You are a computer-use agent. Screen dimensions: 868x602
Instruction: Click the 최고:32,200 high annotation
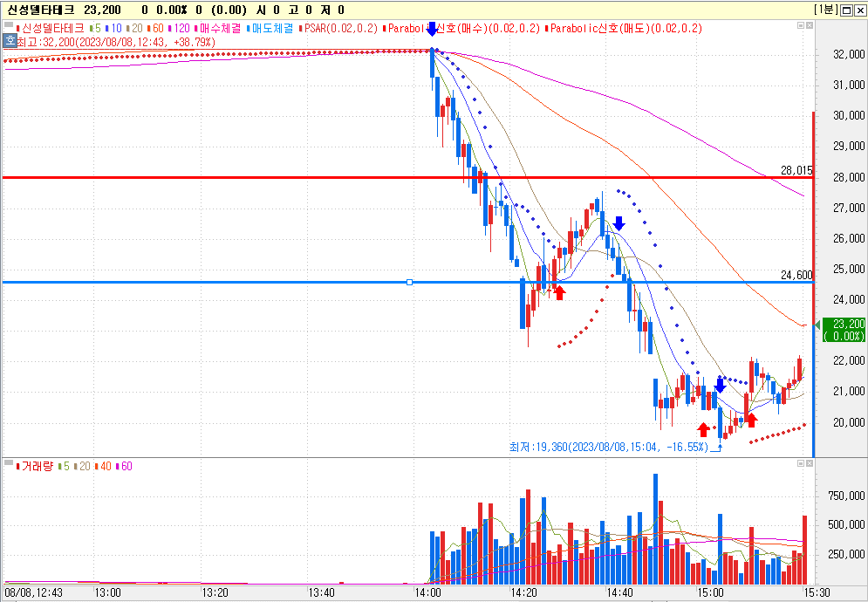(116, 42)
